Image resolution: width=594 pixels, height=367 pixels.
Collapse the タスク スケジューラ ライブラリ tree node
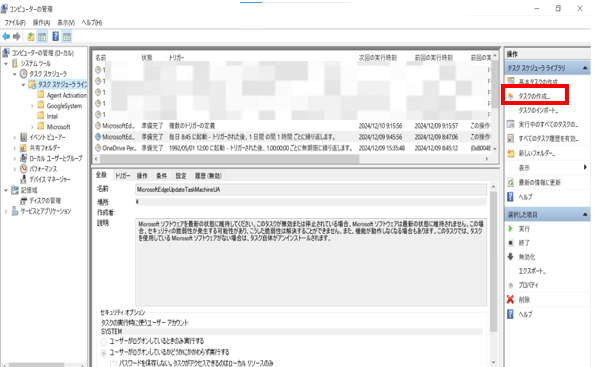23,84
